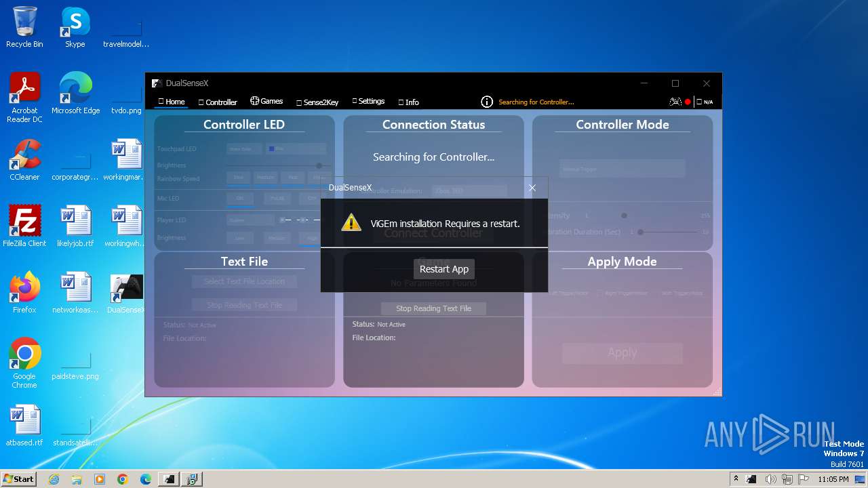Click the Windows Start button
Screen dimensions: 868x488
point(19,479)
